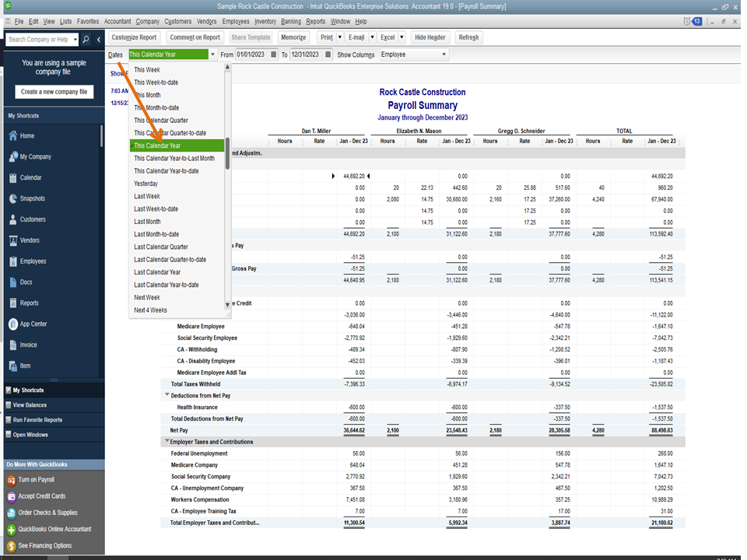Select My Shortcuts panel tab
747x560 pixels.
(54, 390)
